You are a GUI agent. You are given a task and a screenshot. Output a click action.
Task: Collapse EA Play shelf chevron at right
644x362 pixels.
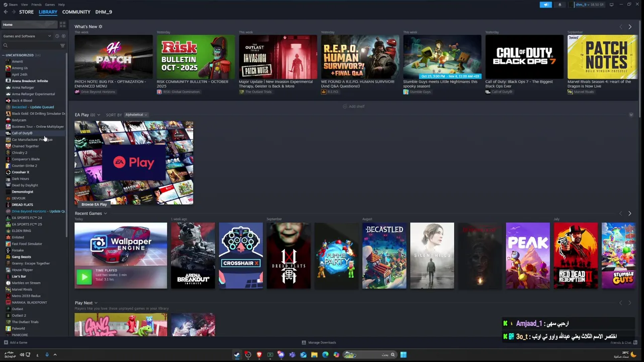click(x=631, y=115)
